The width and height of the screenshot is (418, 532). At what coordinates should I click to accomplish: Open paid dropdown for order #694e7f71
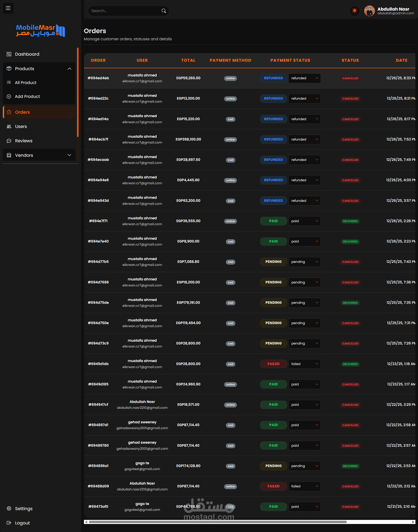[x=304, y=221]
